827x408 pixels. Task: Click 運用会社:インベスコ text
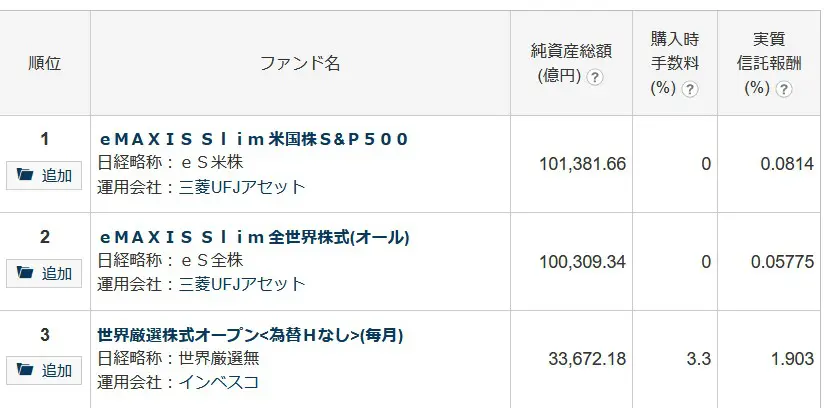[179, 382]
